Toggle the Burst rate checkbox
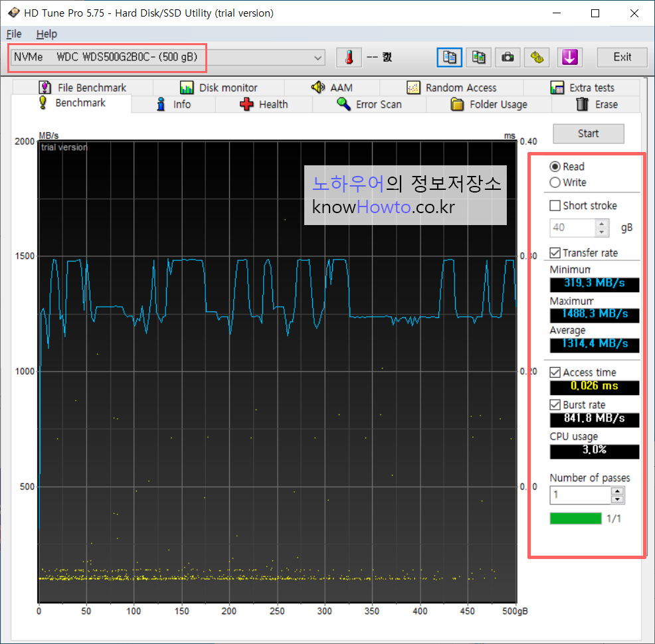The image size is (655, 644). [x=555, y=404]
